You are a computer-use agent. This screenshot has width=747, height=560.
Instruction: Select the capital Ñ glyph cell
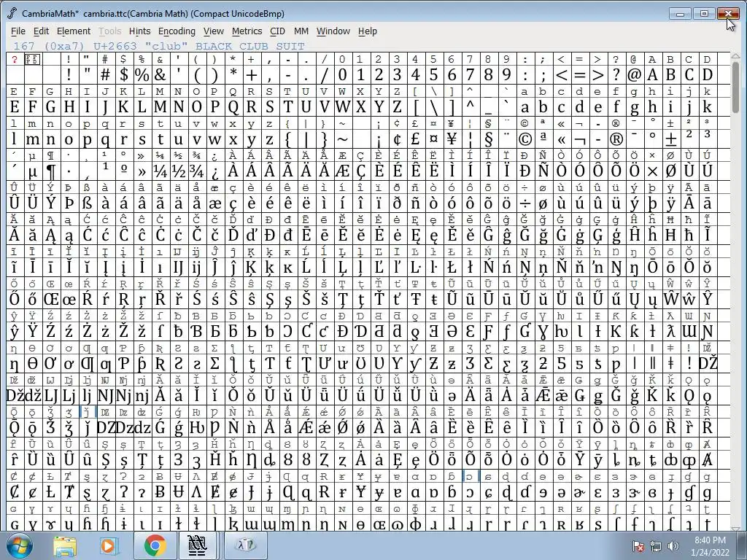[x=543, y=171]
